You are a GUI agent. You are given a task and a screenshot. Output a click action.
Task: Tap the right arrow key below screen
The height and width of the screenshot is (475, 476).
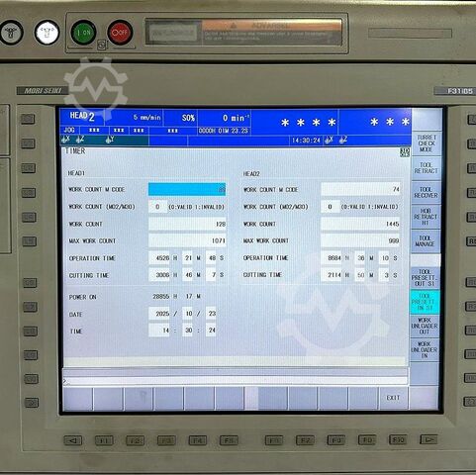[428, 439]
